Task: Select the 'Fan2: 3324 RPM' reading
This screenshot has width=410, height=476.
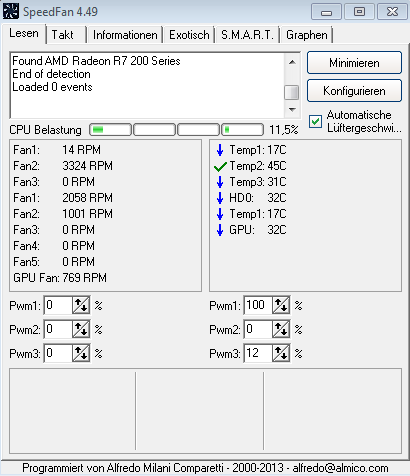Action: point(63,166)
